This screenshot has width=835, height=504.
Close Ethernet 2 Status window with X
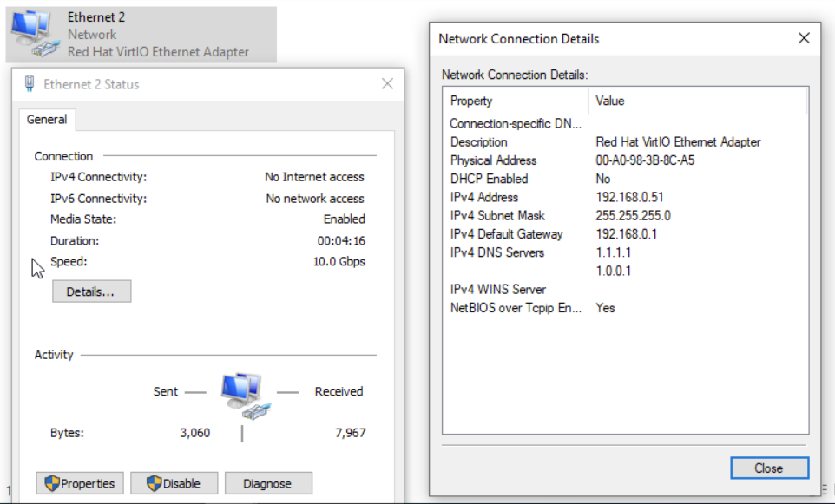tap(387, 84)
